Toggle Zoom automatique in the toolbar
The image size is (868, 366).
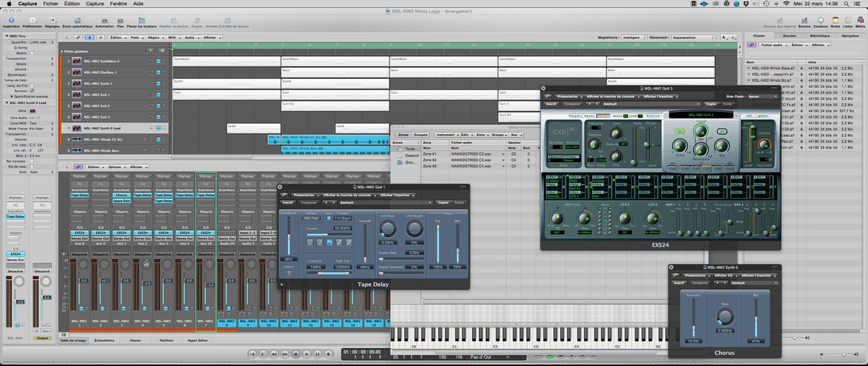coord(77,20)
